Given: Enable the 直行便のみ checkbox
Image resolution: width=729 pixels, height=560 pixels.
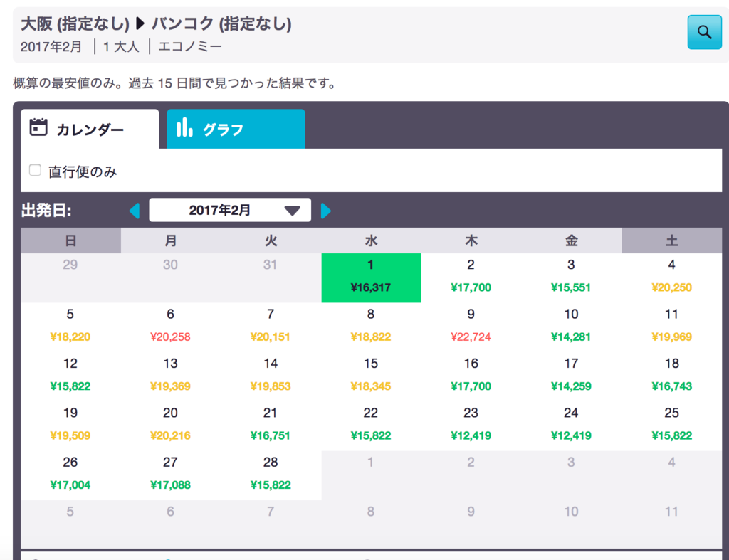Looking at the screenshot, I should coord(35,170).
